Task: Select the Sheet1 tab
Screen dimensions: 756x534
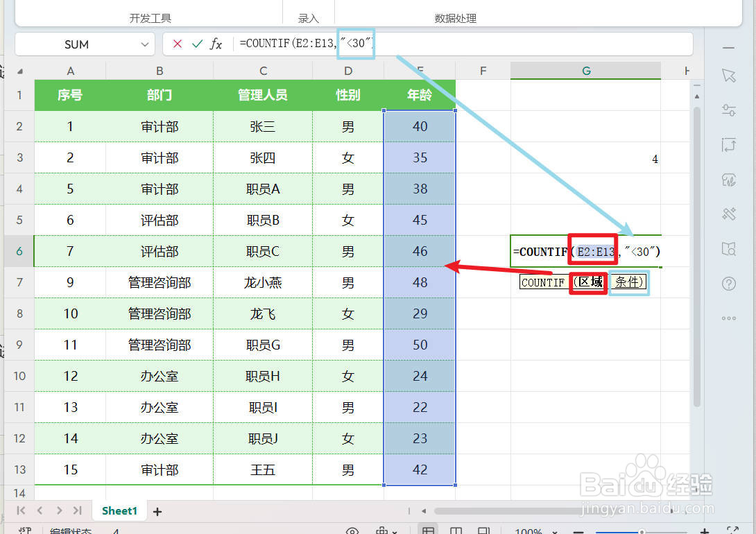Action: tap(119, 510)
